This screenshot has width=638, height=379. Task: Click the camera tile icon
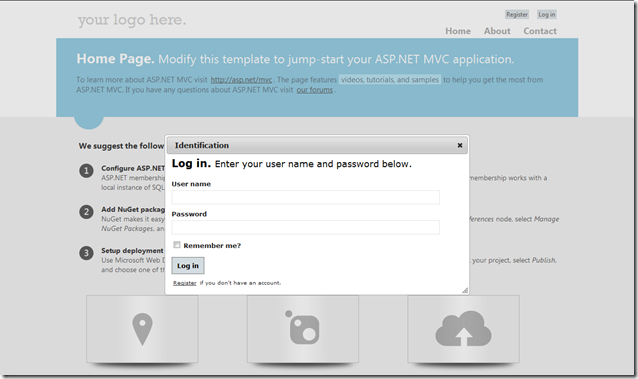[x=302, y=328]
